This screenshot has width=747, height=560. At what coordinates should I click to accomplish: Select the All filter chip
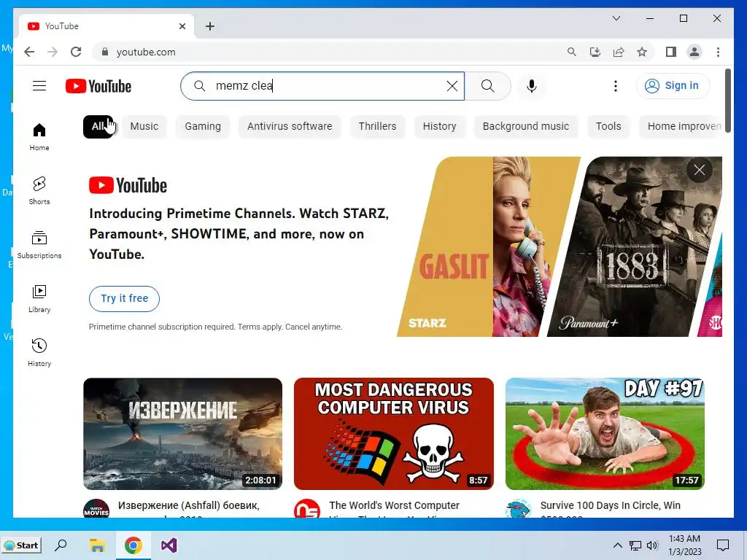[98, 127]
